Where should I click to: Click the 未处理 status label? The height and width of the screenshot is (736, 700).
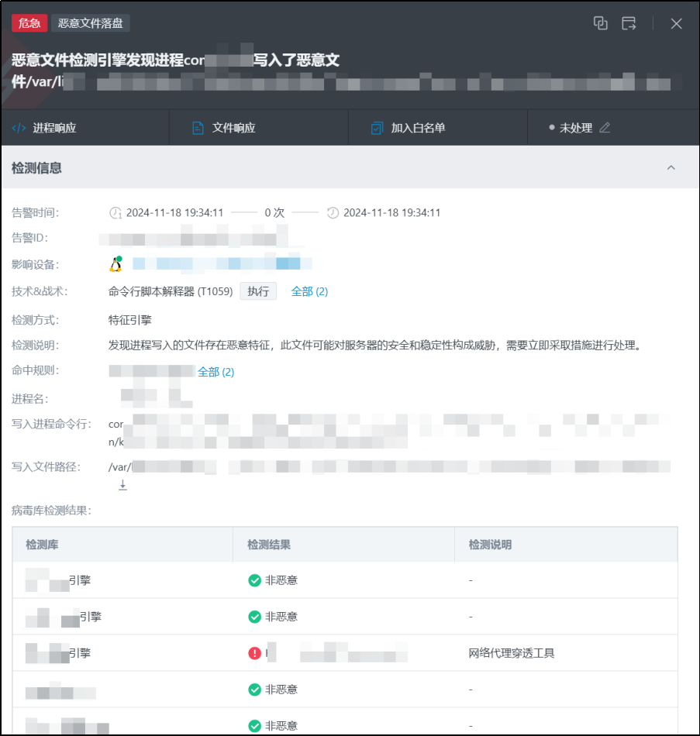[575, 128]
